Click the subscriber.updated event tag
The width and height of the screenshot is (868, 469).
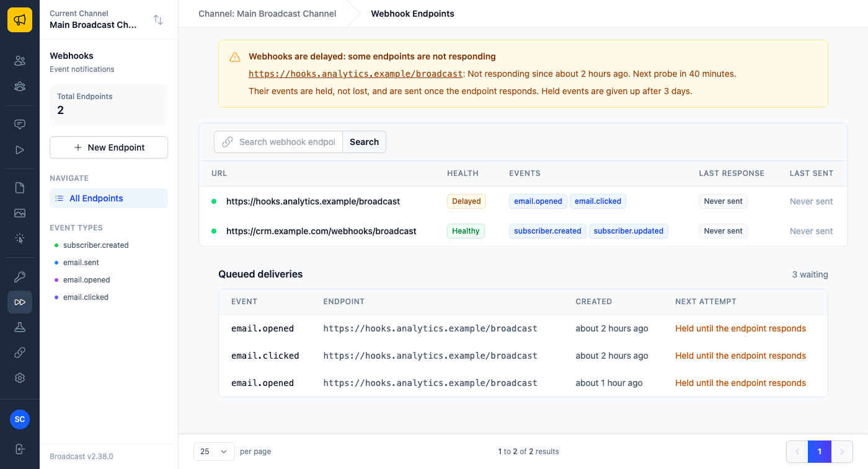629,231
